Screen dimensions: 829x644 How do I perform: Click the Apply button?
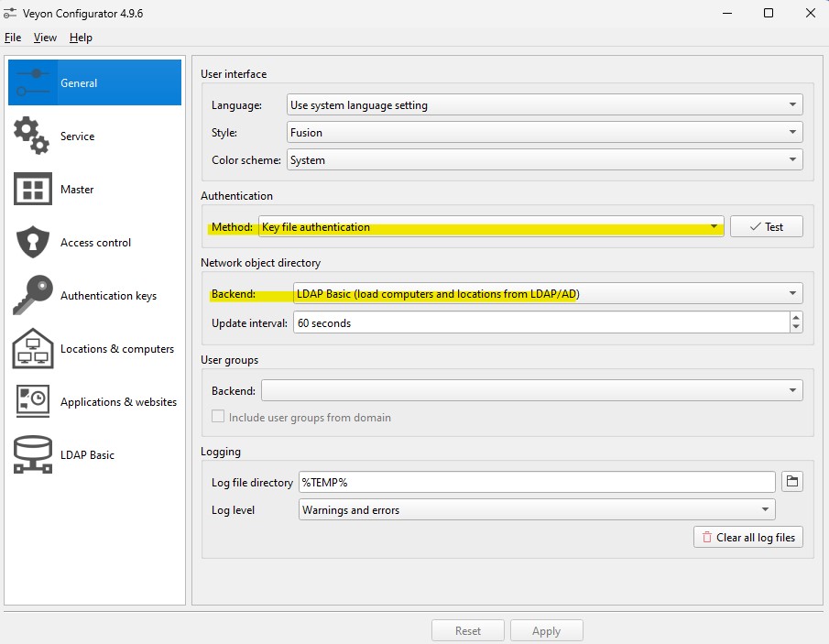pos(546,630)
